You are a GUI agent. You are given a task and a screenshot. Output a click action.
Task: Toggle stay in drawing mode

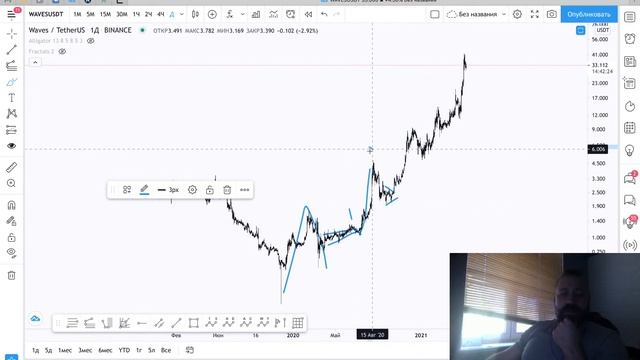click(x=11, y=221)
